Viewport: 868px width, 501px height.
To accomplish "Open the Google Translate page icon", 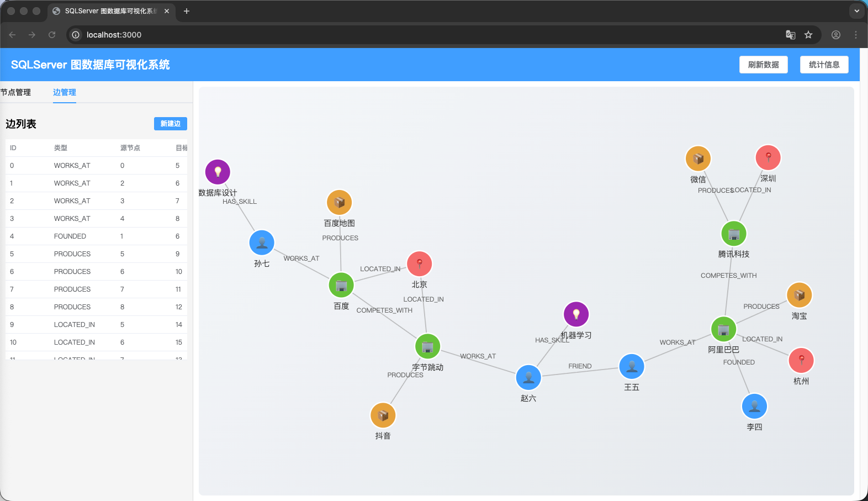I will (x=791, y=35).
